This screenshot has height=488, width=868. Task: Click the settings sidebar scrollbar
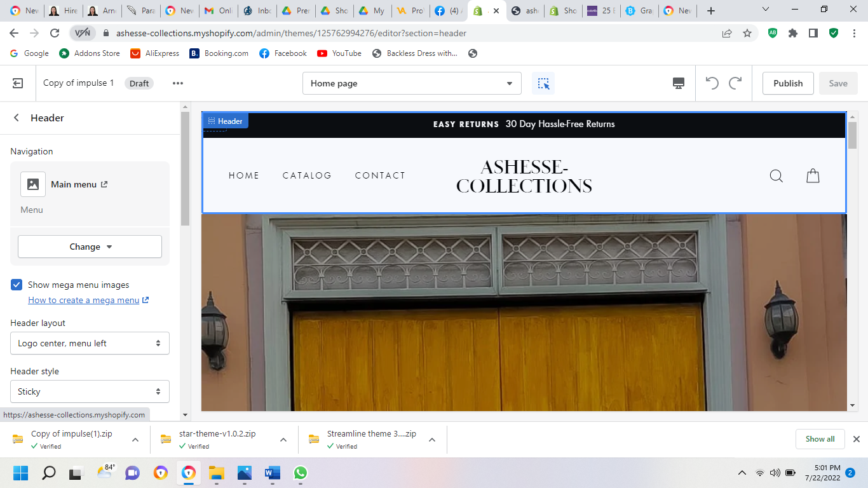tap(185, 168)
